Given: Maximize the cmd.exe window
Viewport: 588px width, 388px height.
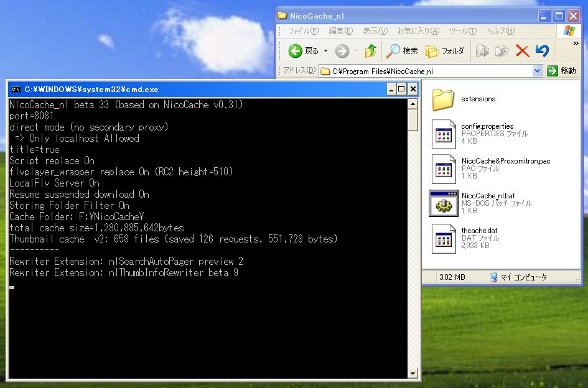Looking at the screenshot, I should [401, 89].
